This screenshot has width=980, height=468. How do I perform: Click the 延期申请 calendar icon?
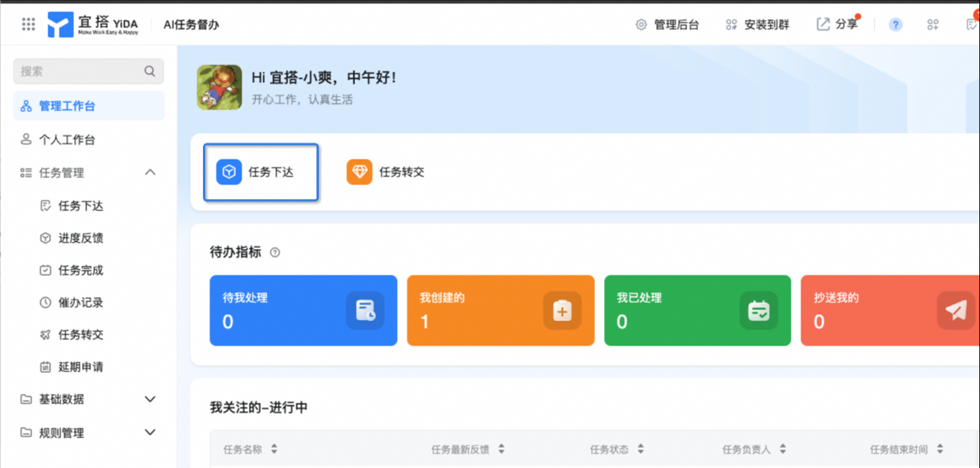tap(45, 367)
